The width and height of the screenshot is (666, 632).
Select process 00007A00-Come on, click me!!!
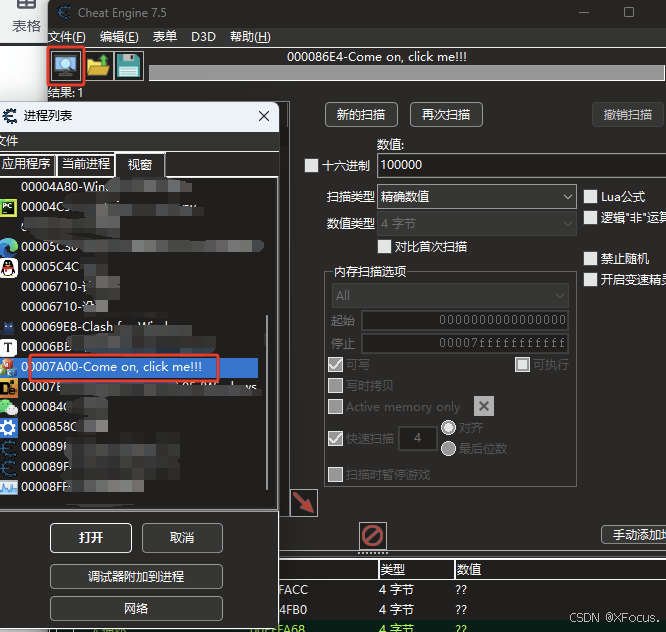129,367
